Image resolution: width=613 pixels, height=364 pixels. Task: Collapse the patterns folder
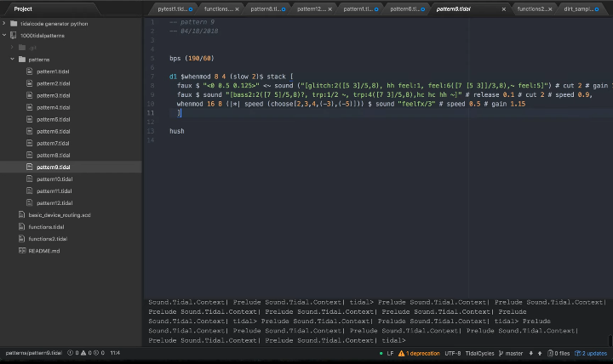(x=13, y=60)
